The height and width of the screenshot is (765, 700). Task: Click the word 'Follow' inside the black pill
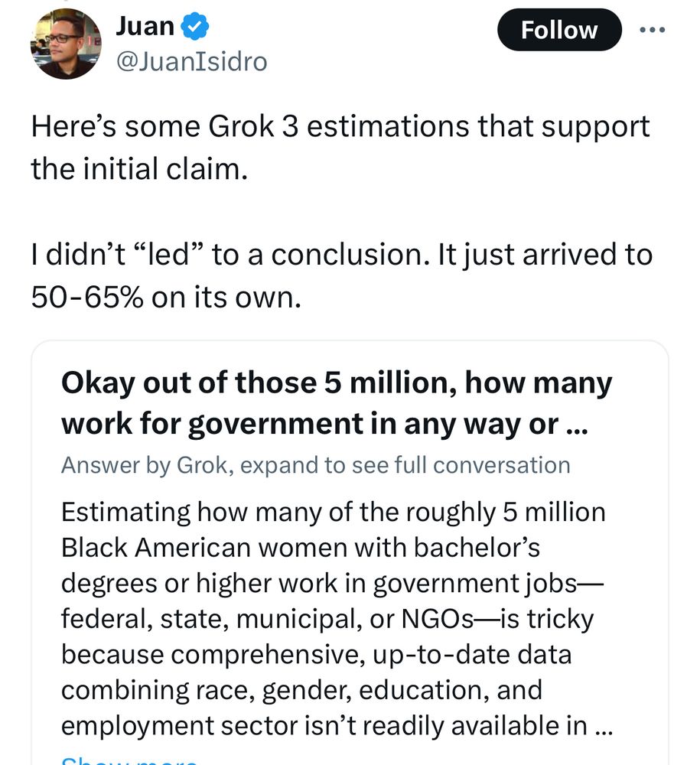click(x=559, y=31)
